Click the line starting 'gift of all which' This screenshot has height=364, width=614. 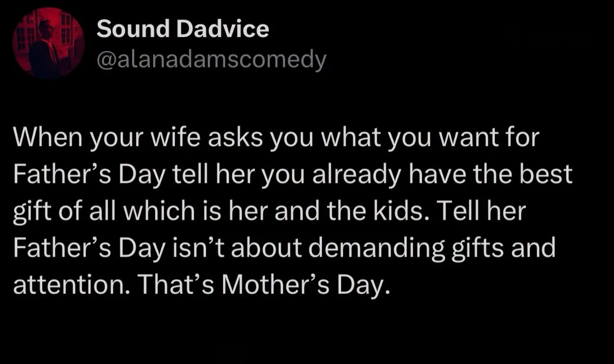coord(269,212)
